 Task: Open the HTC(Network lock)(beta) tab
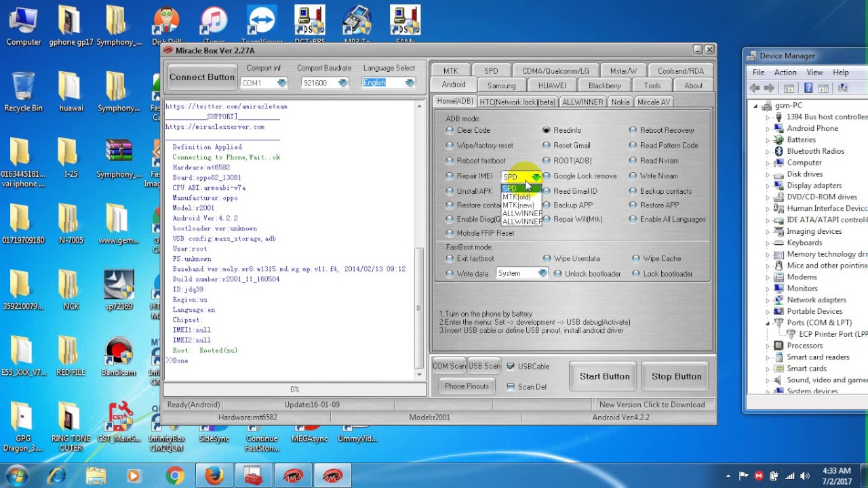[517, 102]
